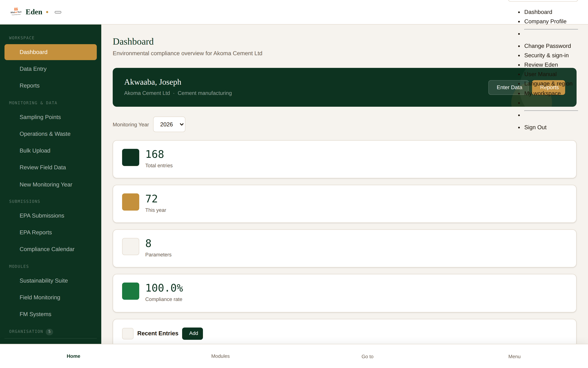588x368 pixels.
Task: Open the Go to bottom tab
Action: click(x=367, y=356)
